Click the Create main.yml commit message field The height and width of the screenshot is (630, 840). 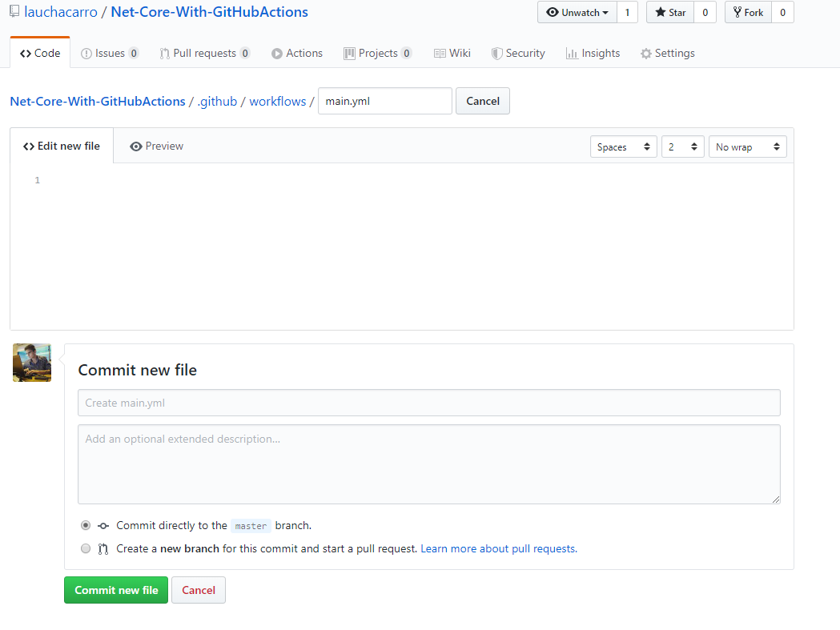coord(429,403)
